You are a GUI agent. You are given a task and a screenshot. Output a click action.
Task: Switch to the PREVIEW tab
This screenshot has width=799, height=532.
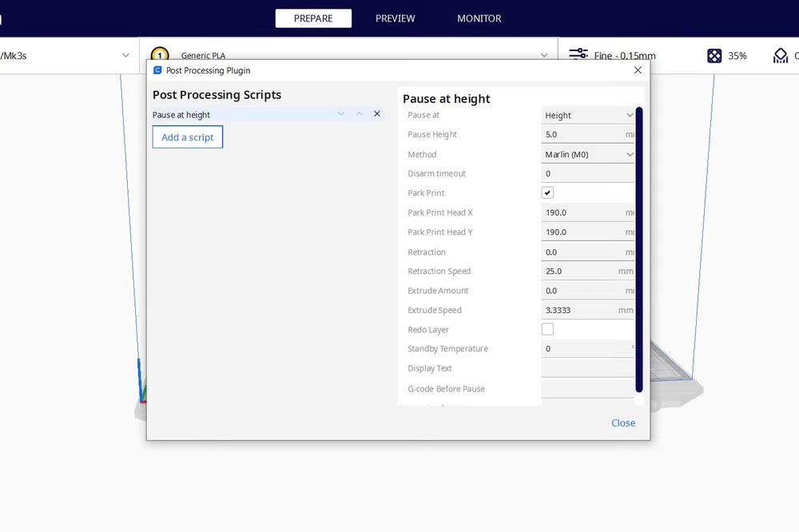click(395, 18)
